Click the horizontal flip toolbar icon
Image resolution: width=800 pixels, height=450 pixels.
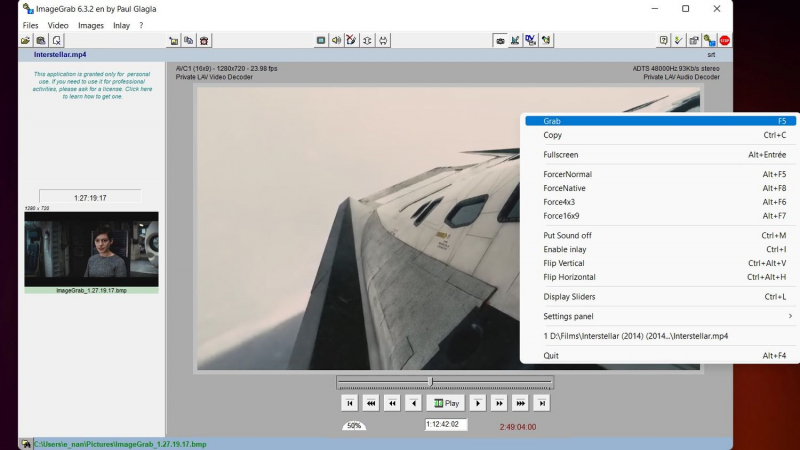(x=383, y=40)
